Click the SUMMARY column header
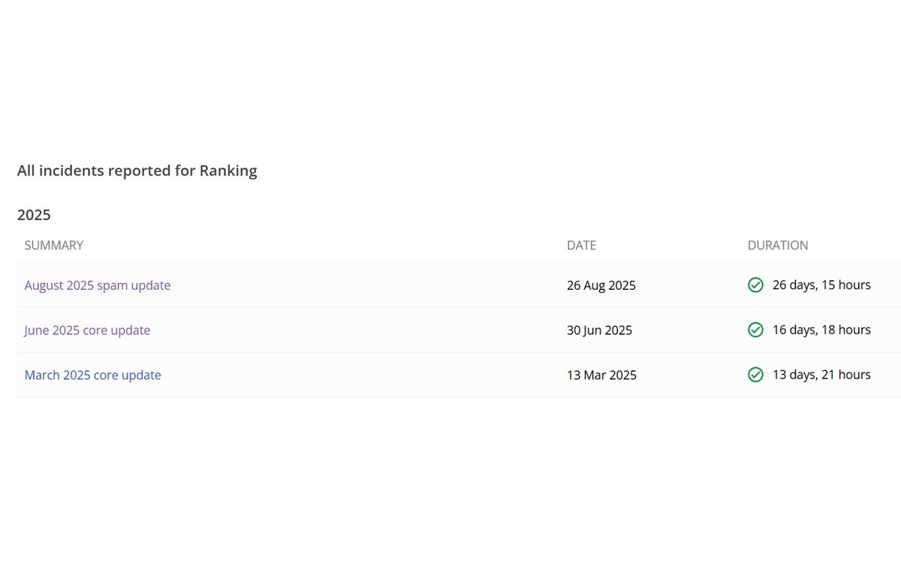Image resolution: width=901 pixels, height=588 pixels. (x=54, y=246)
